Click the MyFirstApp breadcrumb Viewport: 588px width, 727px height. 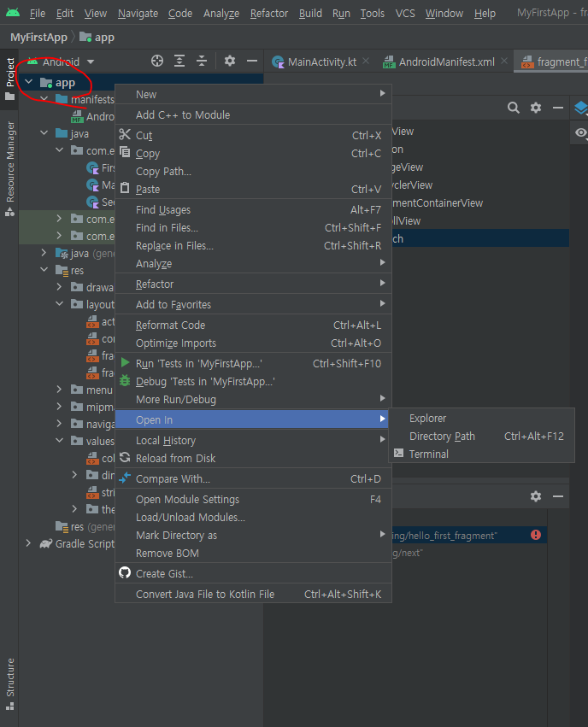(x=39, y=37)
